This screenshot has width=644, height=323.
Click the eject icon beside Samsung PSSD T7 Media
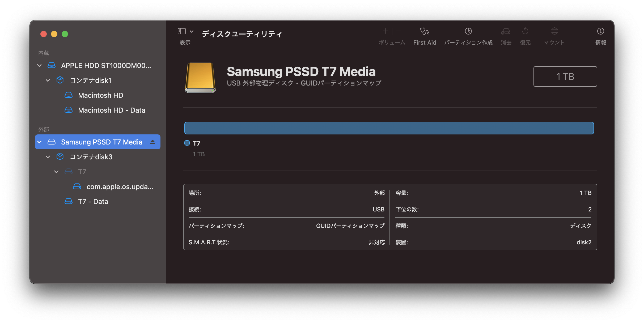pos(152,142)
